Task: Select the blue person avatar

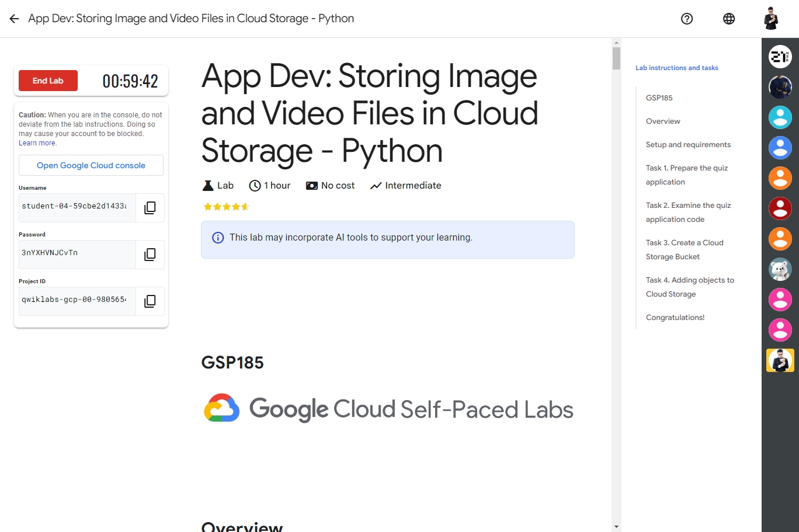Action: (x=780, y=148)
